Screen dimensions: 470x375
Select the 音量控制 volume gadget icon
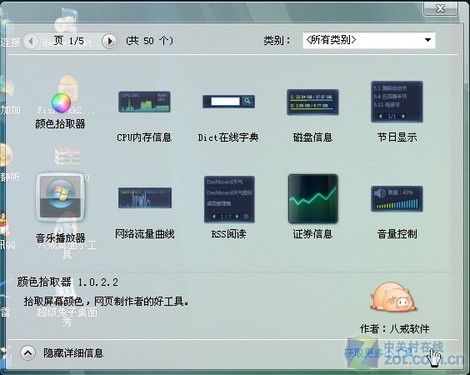(397, 199)
